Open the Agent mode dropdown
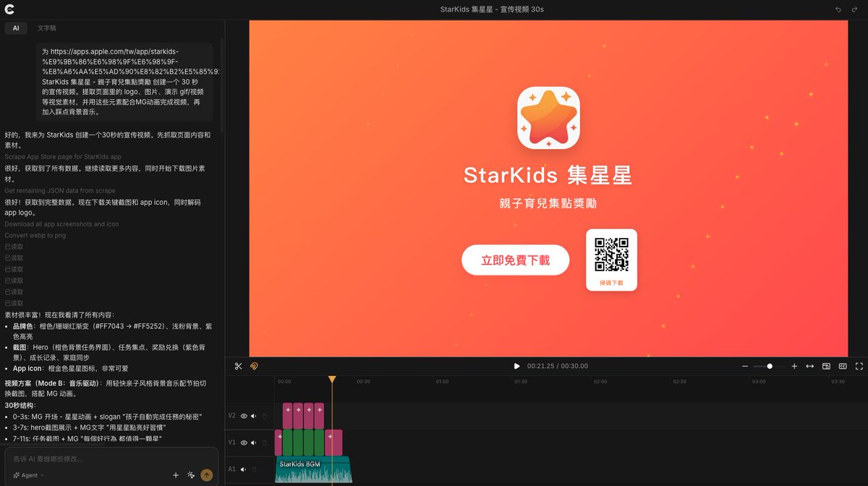Image resolution: width=868 pixels, height=486 pixels. pyautogui.click(x=28, y=475)
